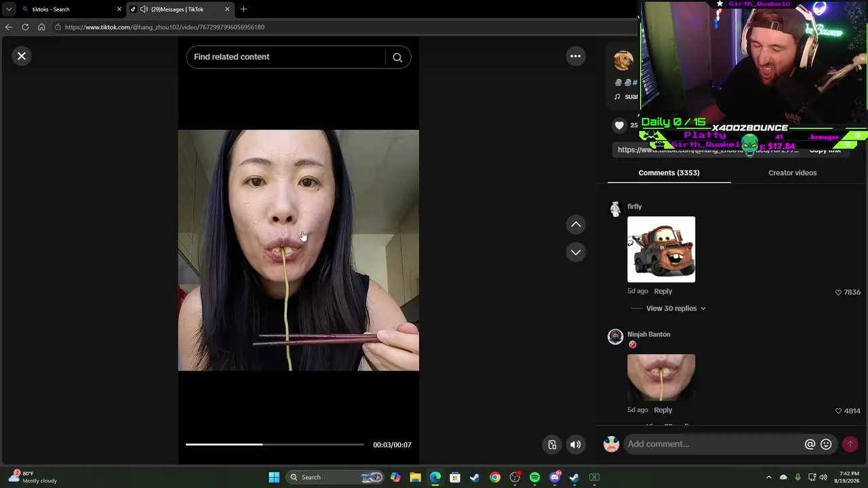The height and width of the screenshot is (488, 868).
Task: Mute the TikTok tab via its speaker icon
Action: [144, 9]
